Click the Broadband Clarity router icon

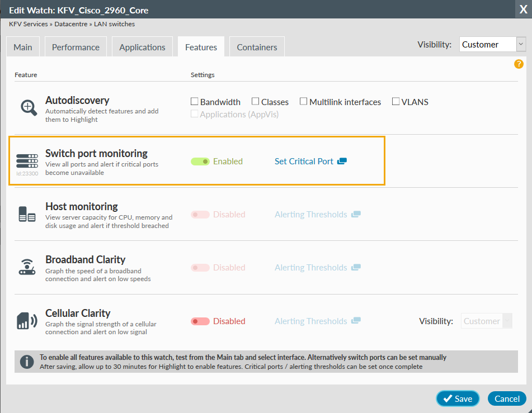tap(27, 267)
